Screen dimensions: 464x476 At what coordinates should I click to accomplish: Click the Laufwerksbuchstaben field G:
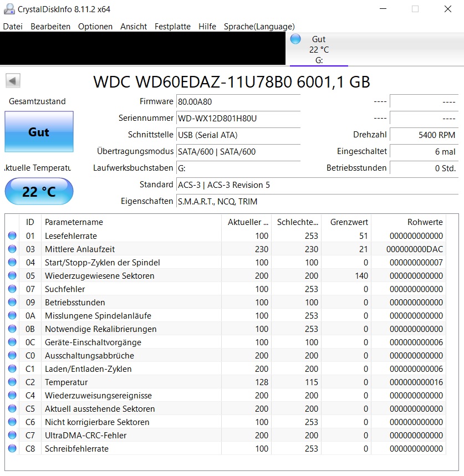point(238,168)
